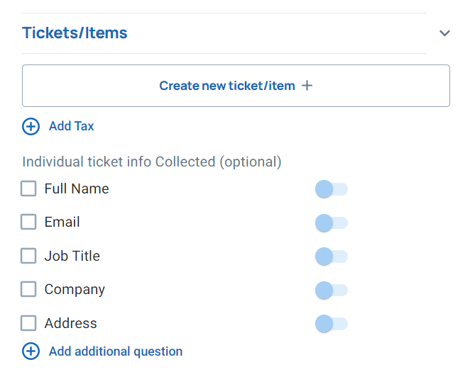The width and height of the screenshot is (470, 384).
Task: Check the Address checkbox
Action: coord(28,323)
